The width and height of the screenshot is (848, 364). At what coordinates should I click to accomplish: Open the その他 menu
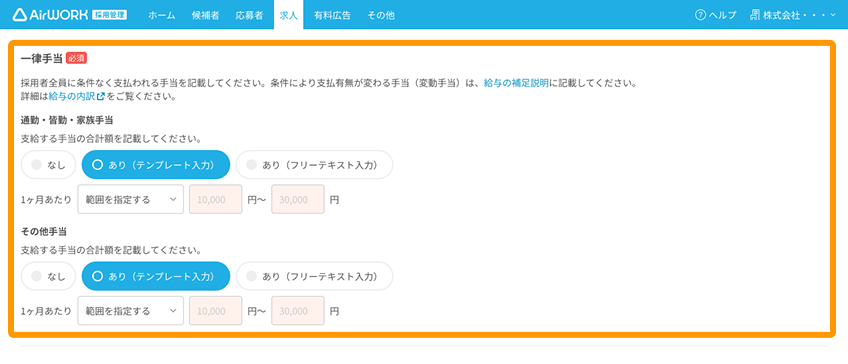click(x=381, y=15)
